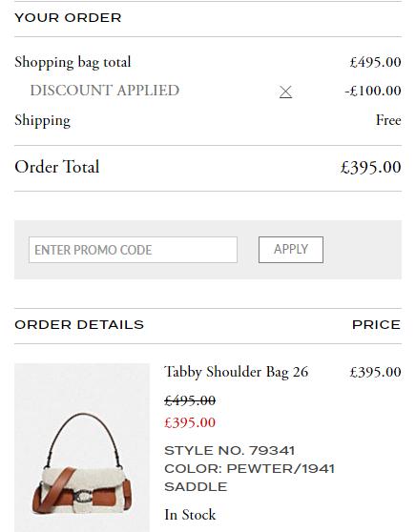The height and width of the screenshot is (532, 416).
Task: Click the Enter Promo Code field
Action: pos(134,250)
